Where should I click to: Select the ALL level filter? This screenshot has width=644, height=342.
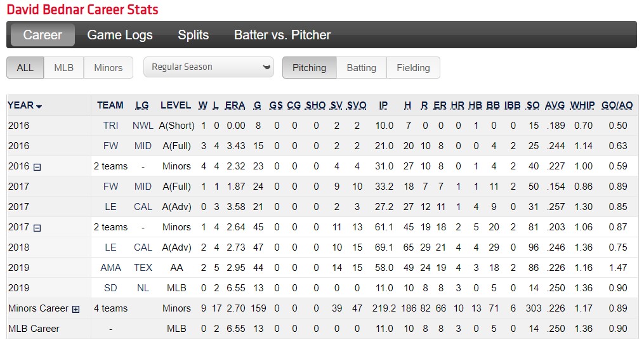25,68
